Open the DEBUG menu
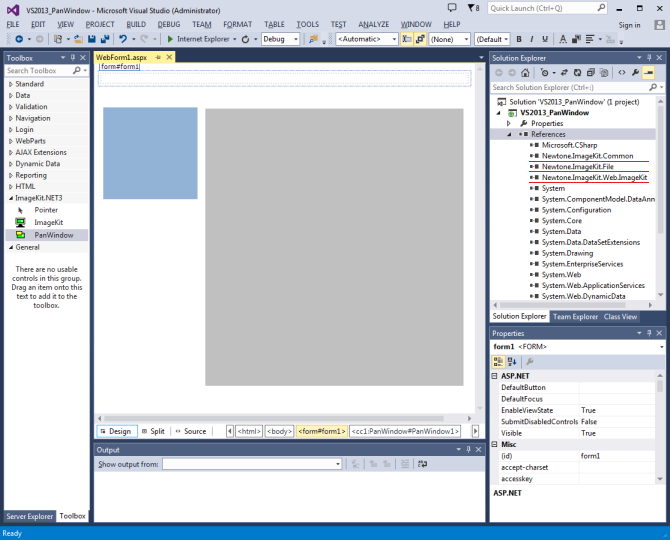670x540 pixels. tap(169, 24)
